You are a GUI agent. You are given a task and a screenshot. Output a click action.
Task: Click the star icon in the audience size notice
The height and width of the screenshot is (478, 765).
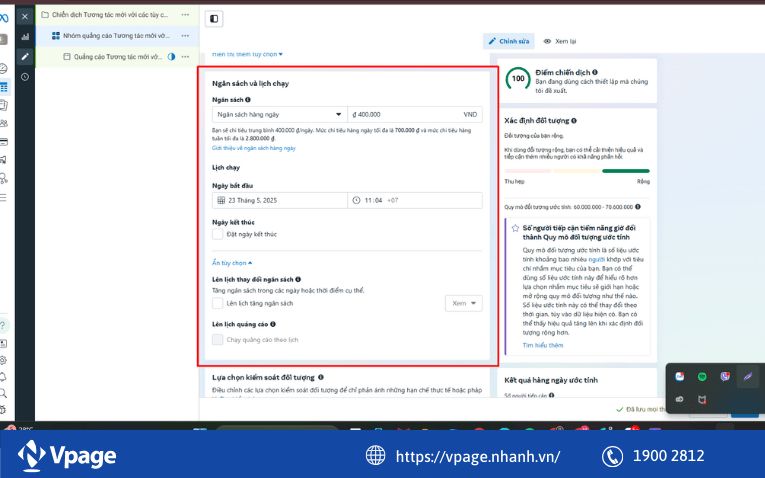pos(515,228)
